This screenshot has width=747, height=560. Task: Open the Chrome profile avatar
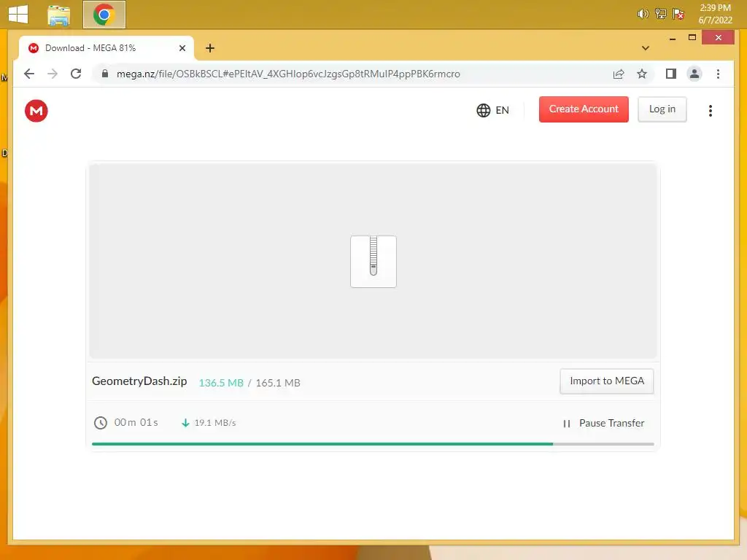(694, 74)
